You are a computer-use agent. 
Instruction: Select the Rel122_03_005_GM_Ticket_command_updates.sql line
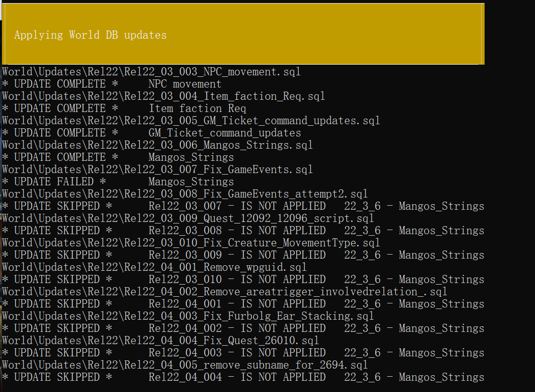coord(191,121)
